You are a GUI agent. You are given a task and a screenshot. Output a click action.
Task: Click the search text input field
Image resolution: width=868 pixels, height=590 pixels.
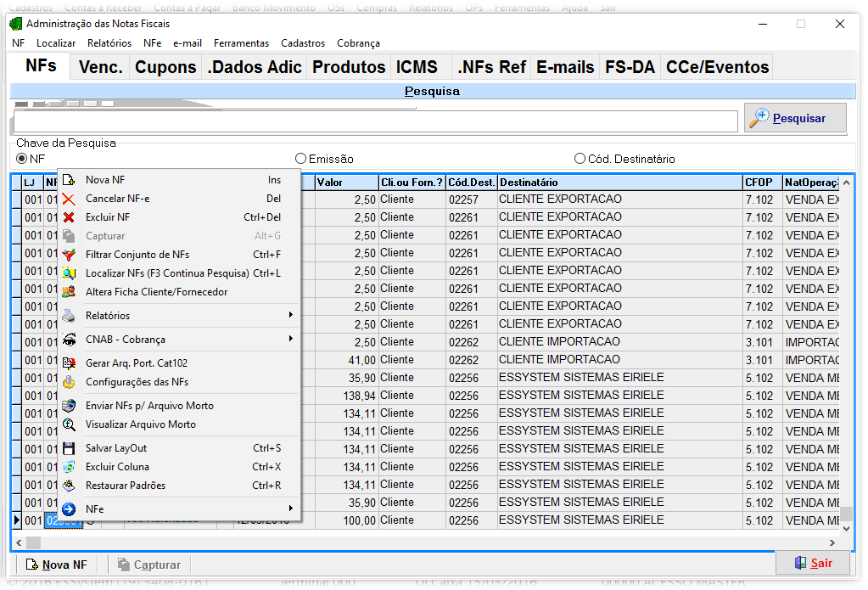(x=375, y=121)
